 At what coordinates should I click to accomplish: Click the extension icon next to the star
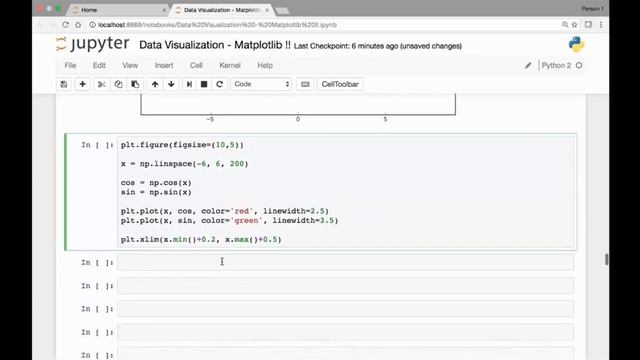point(588,25)
